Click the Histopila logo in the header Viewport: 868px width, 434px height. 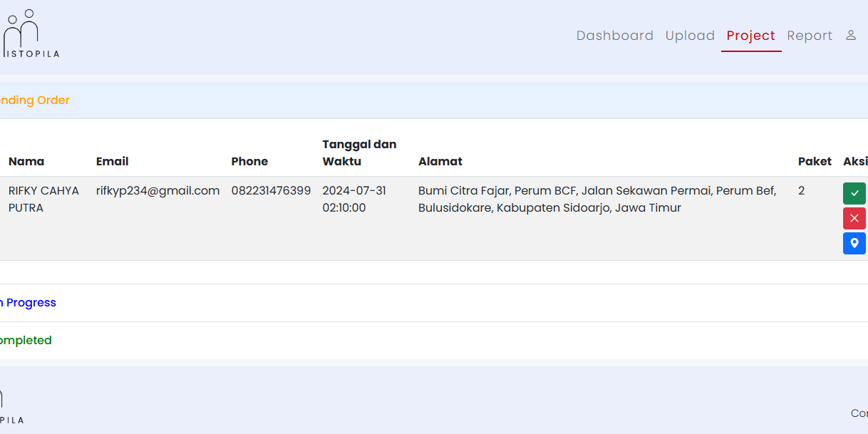point(29,34)
